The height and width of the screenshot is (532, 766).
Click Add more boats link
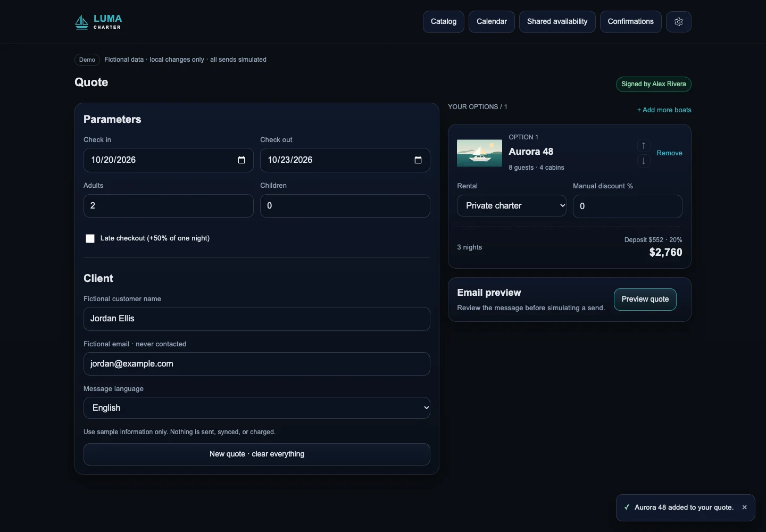(x=664, y=110)
